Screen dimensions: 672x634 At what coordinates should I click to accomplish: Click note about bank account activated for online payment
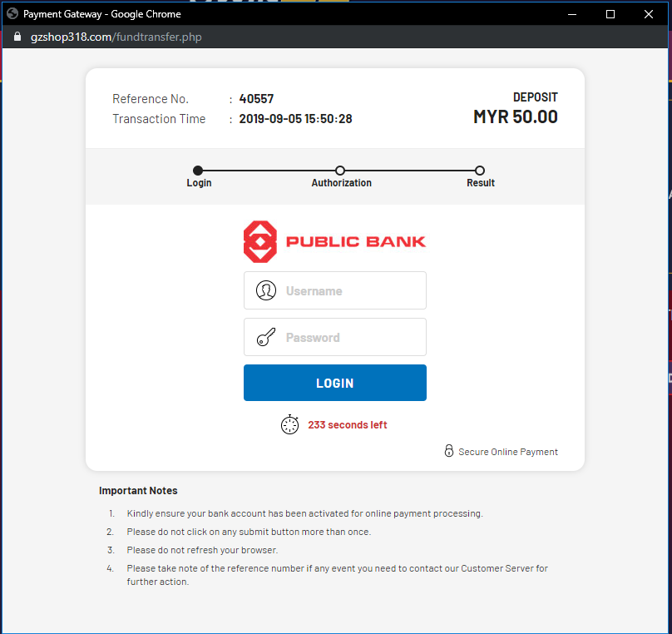[304, 513]
